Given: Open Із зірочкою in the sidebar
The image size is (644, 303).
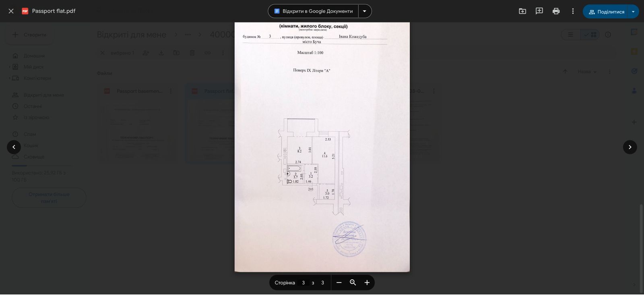Looking at the screenshot, I should click(36, 118).
